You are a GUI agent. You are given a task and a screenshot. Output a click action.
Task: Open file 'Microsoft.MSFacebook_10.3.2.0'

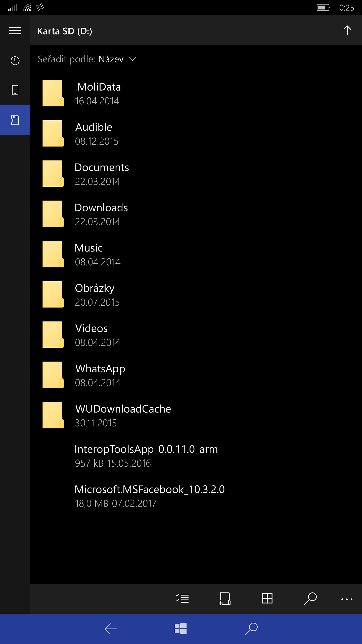tap(150, 490)
